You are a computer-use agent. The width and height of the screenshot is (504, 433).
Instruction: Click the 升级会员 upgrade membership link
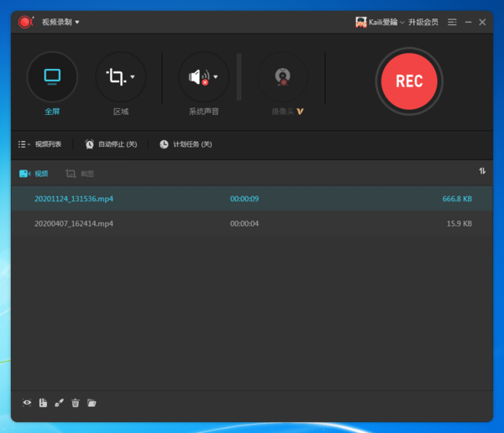click(423, 22)
